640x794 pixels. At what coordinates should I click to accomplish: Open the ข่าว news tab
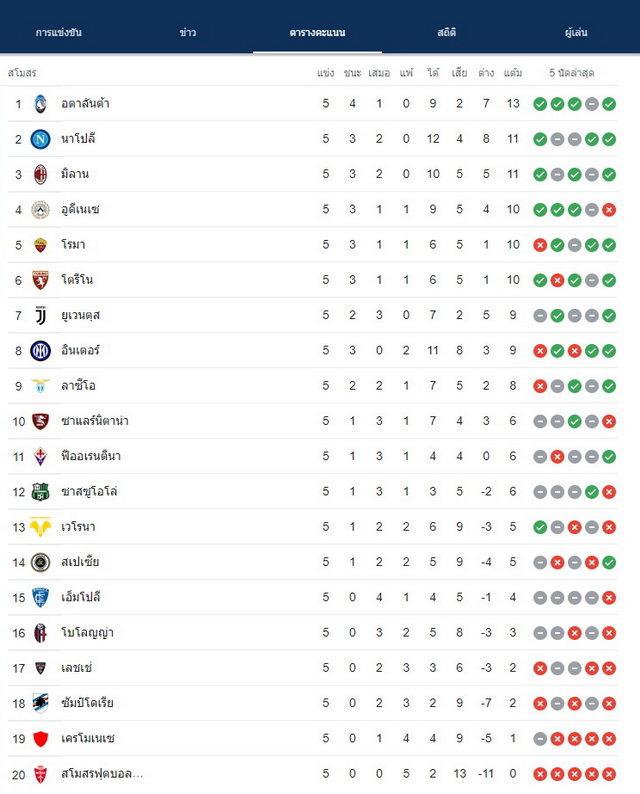[x=188, y=32]
